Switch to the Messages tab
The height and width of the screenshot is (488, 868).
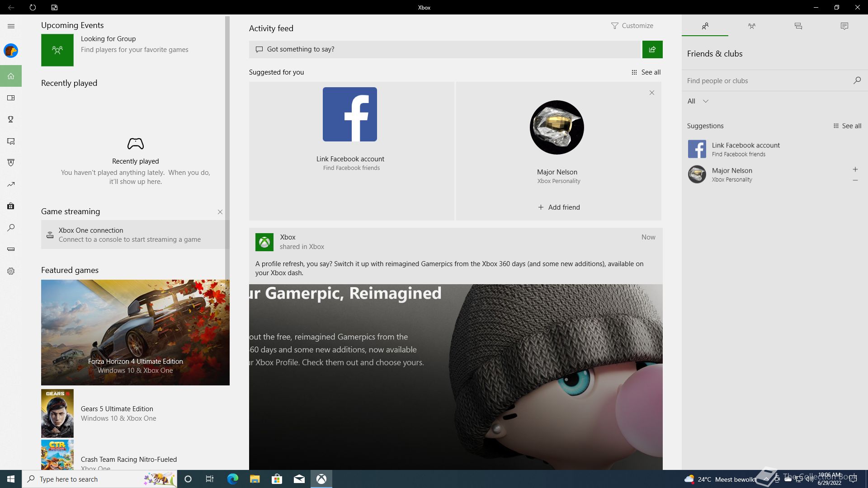coord(798,26)
